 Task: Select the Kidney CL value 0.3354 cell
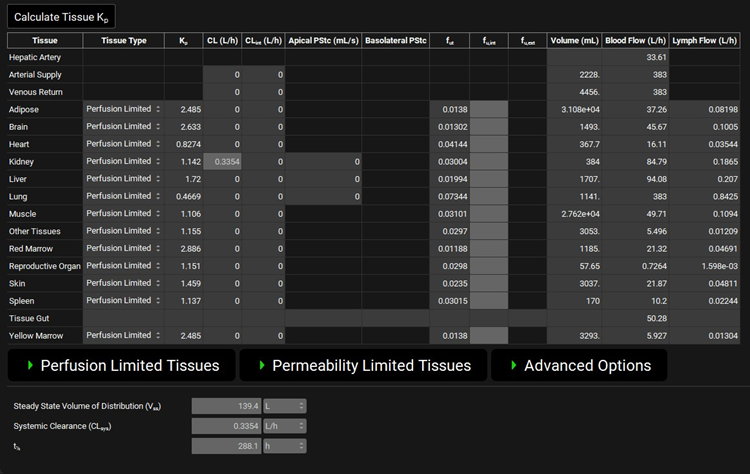click(222, 161)
